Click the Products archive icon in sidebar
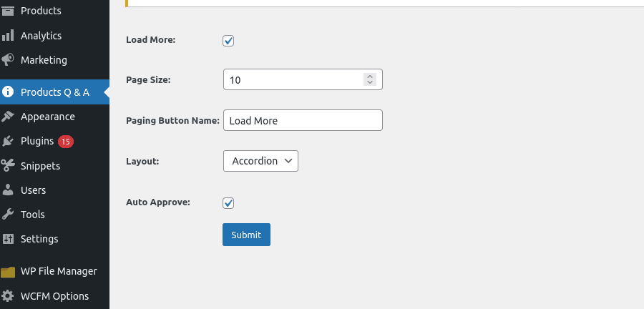This screenshot has width=644, height=309. (8, 11)
